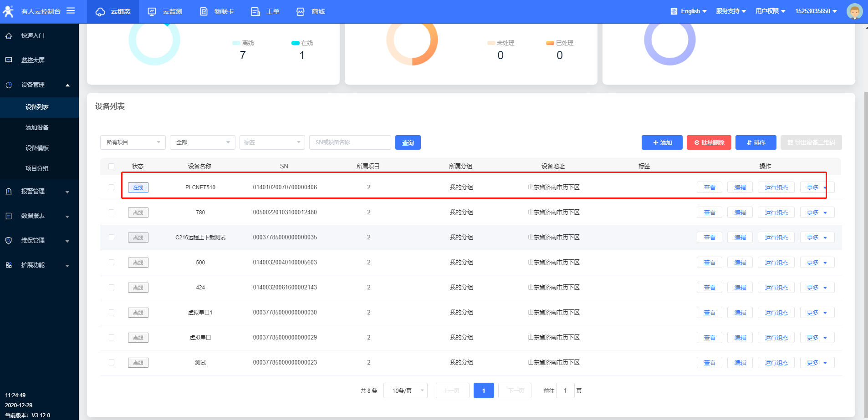Click the 云组态 cloud icon
The image size is (868, 420).
[100, 12]
